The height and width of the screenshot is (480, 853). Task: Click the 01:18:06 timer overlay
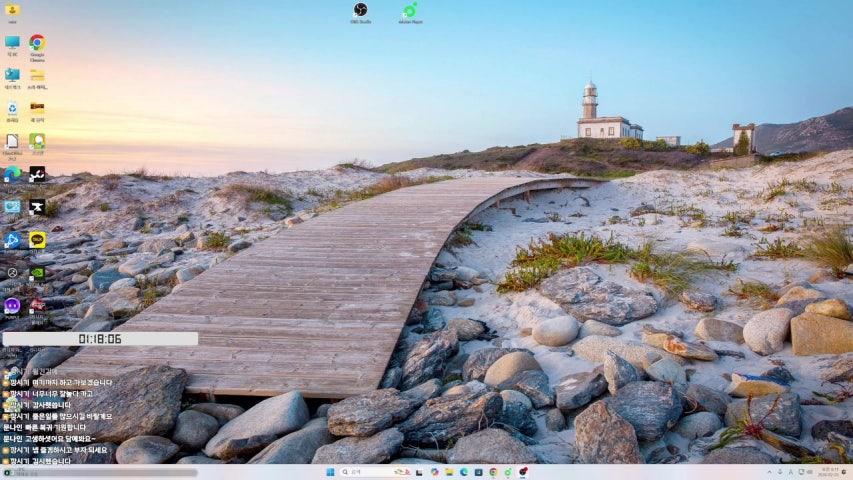pyautogui.click(x=100, y=339)
